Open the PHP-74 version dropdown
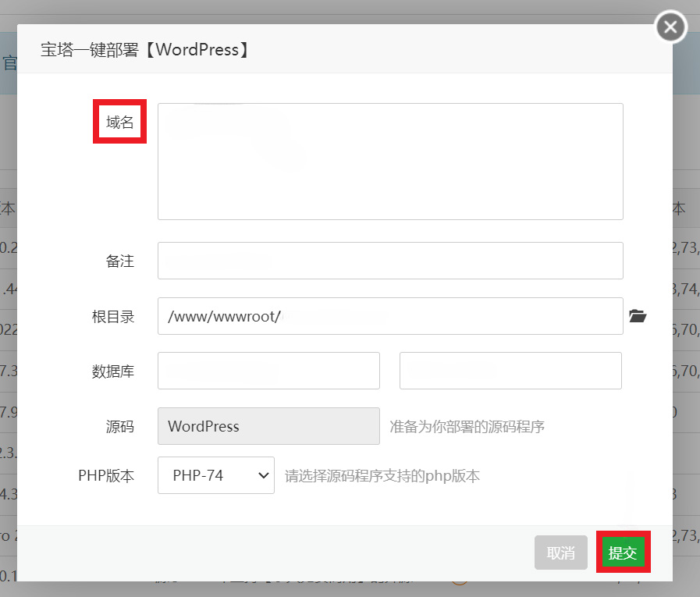The width and height of the screenshot is (700, 597). click(x=216, y=475)
